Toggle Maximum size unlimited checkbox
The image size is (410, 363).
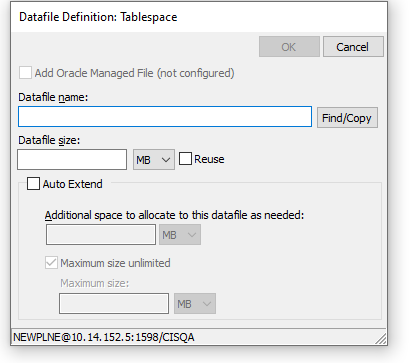[x=51, y=263]
